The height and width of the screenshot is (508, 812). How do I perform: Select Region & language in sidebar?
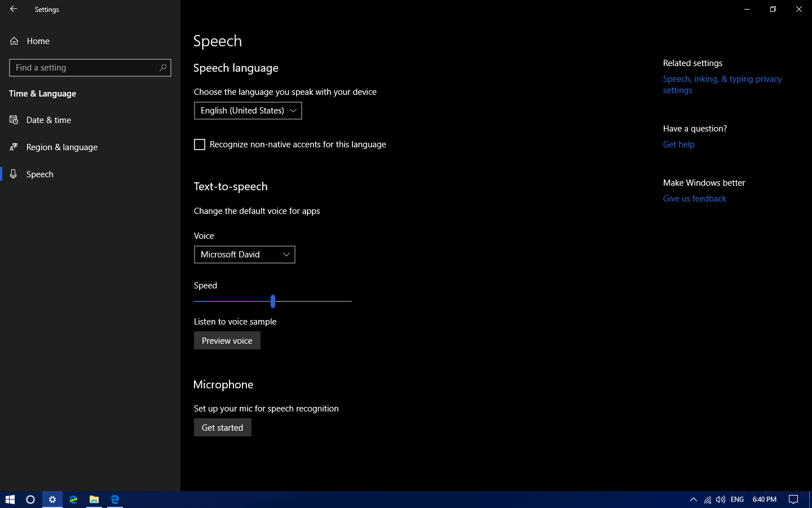tap(90, 147)
